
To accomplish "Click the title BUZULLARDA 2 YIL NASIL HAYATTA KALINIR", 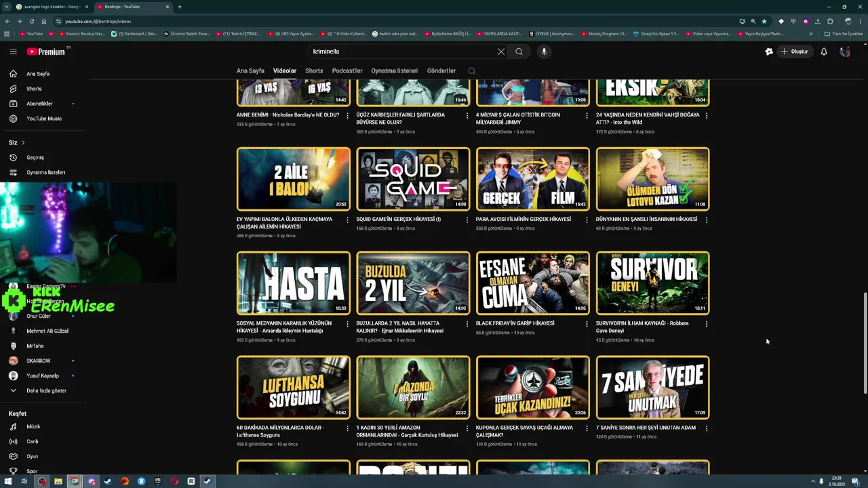I will 400,327.
